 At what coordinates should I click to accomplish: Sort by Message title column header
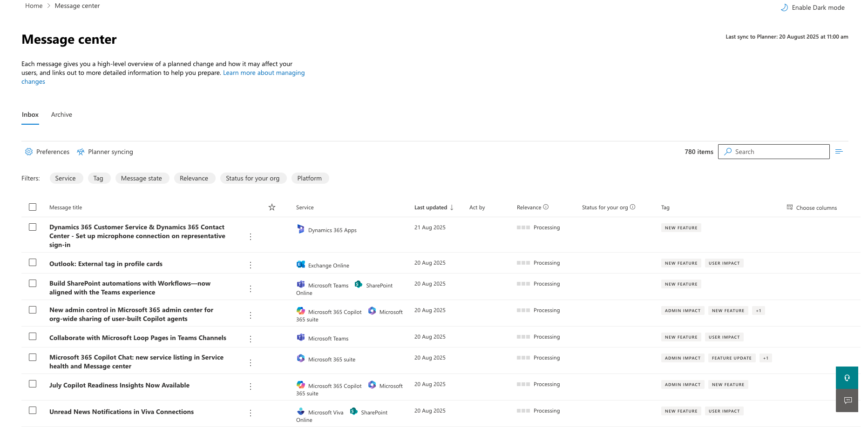[66, 207]
